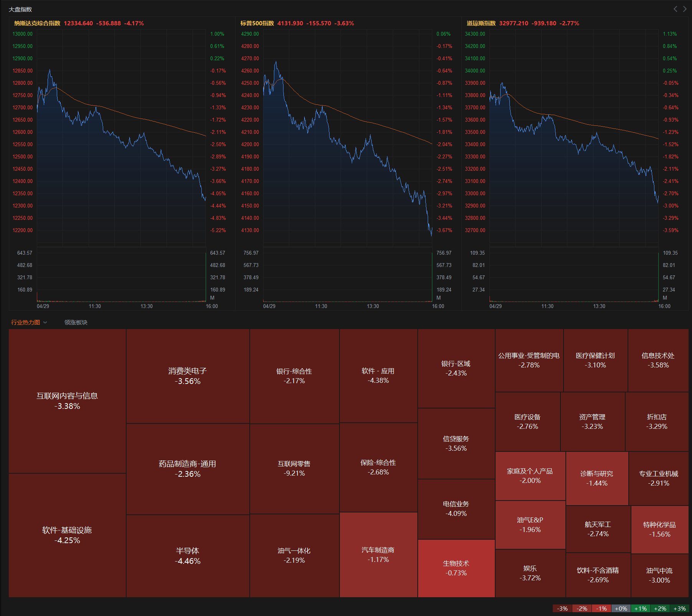The image size is (692, 616).
Task: Switch to the 领涨板块 tab
Action: tap(76, 323)
